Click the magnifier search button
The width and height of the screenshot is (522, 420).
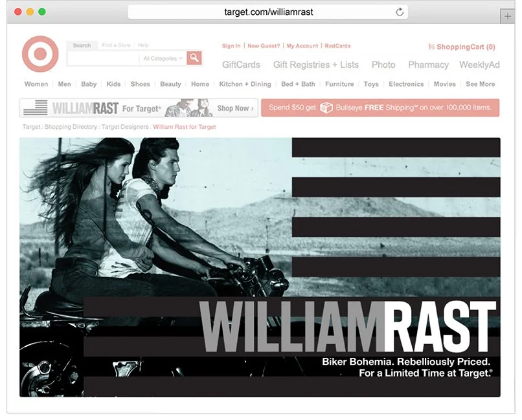(194, 58)
